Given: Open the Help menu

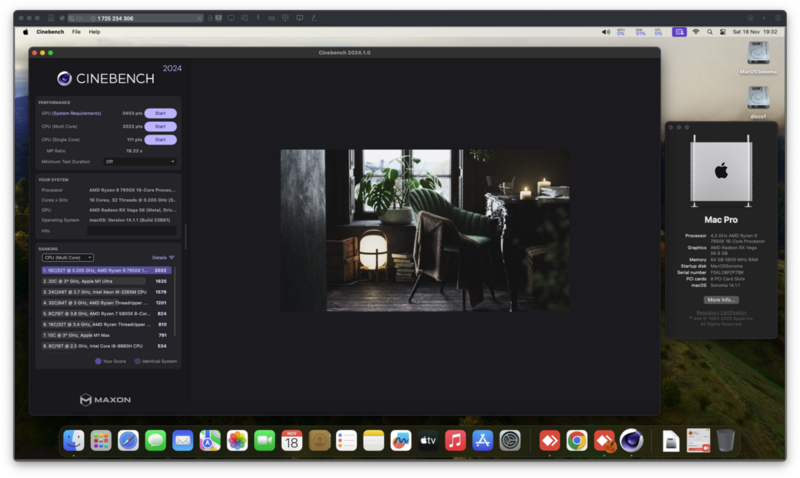Looking at the screenshot, I should pos(94,32).
